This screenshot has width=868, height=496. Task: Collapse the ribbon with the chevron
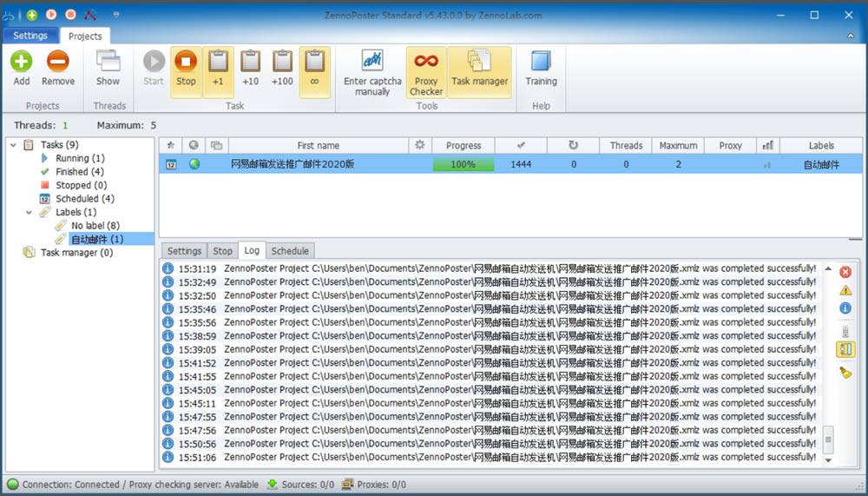tap(851, 36)
